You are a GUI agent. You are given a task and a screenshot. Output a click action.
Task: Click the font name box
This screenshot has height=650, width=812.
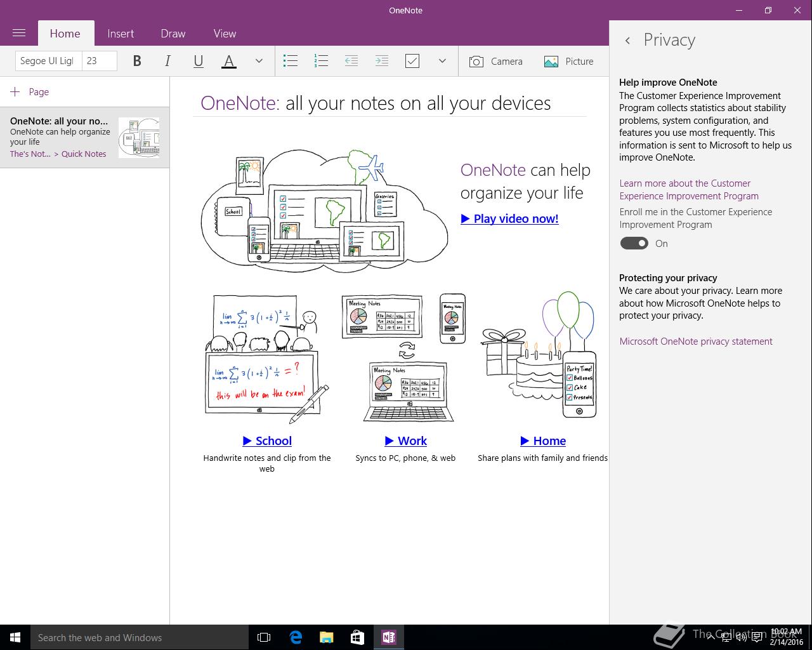coord(48,61)
